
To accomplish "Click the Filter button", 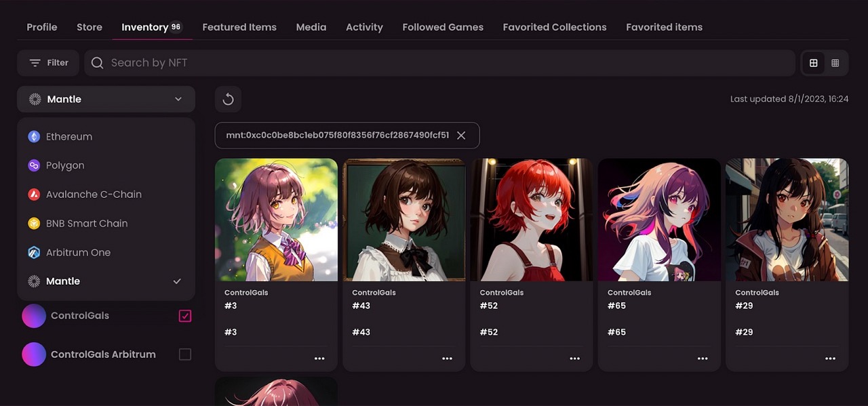I will 48,63.
